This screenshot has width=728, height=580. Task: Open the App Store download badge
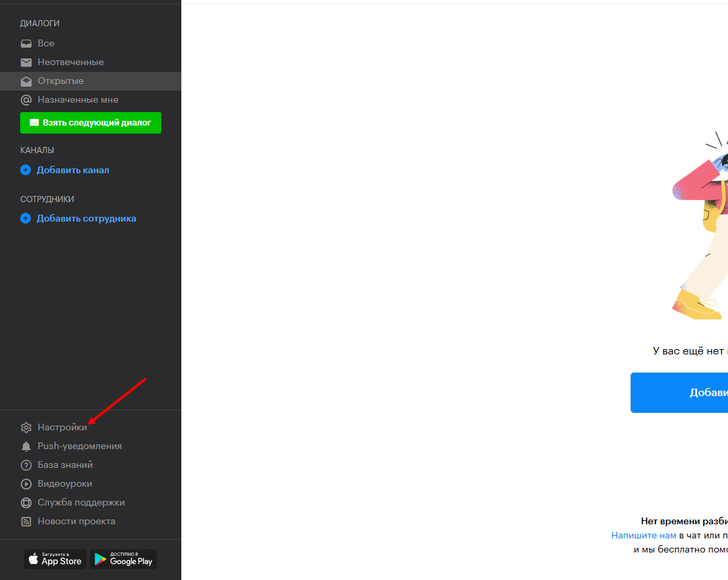click(55, 559)
